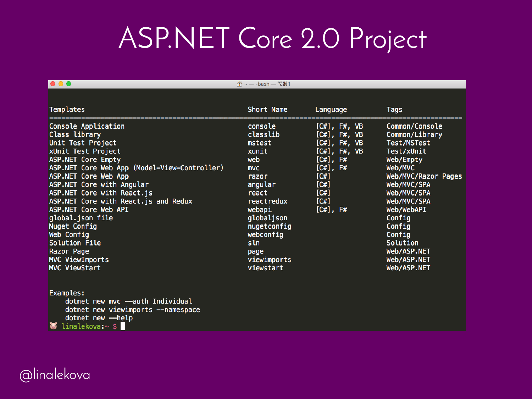
Task: Select the 'Unit Test Project' template text
Action: [83, 143]
